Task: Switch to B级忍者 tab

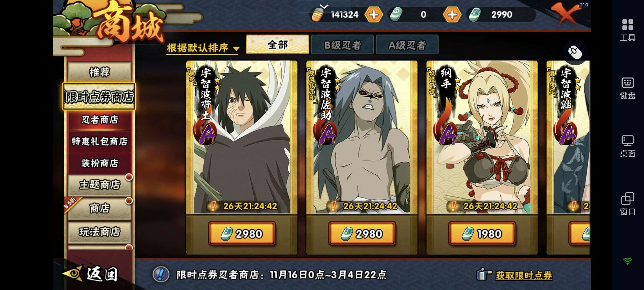Action: click(342, 45)
